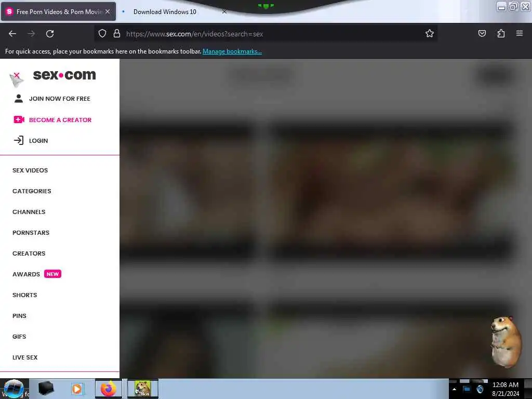Viewport: 532px width, 399px height.
Task: Click the Firefox taskbar icon
Action: tap(108, 389)
